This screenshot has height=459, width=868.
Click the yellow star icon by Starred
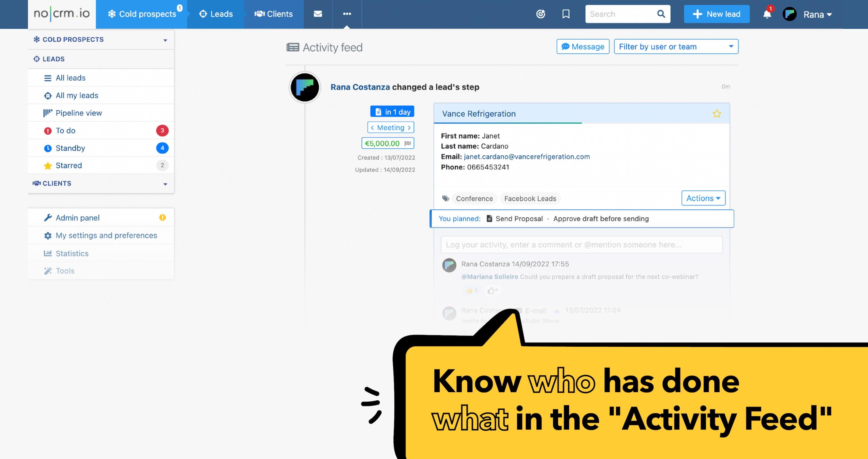pos(48,166)
